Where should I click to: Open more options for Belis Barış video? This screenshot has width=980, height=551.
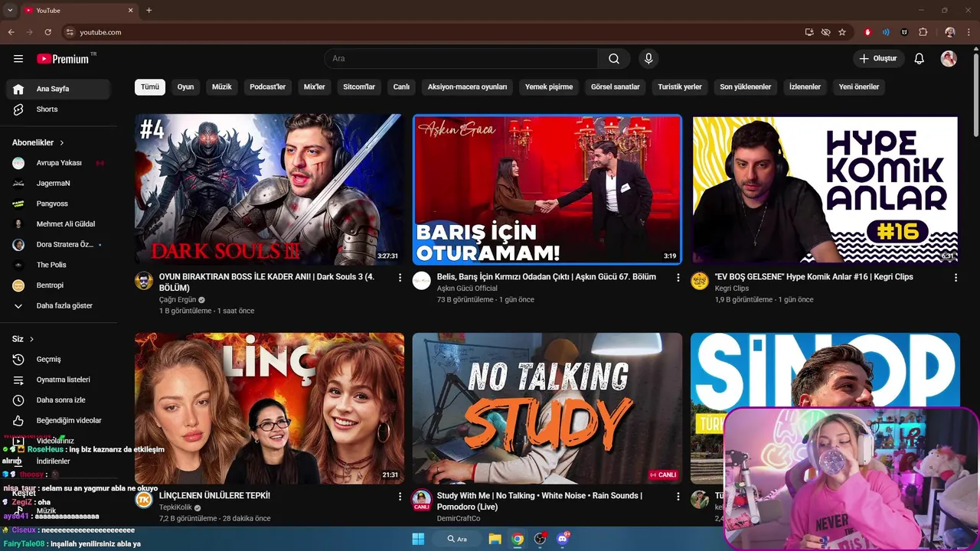[678, 278]
